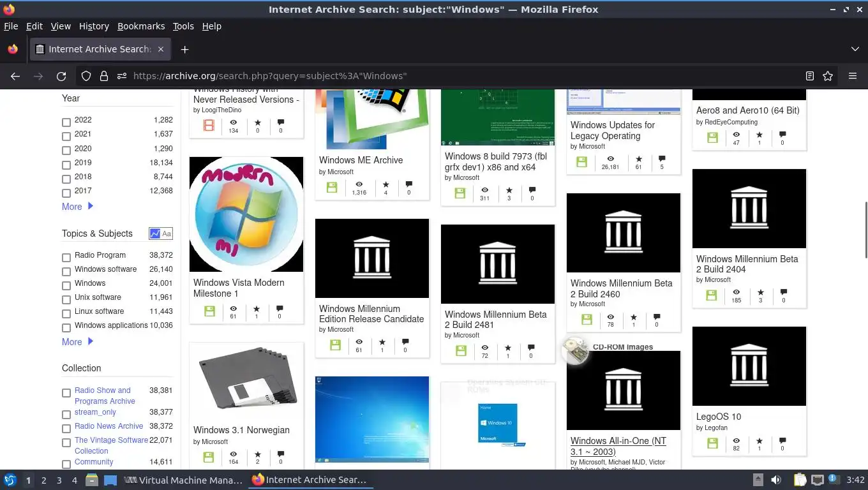
Task: Open the clipboard icon in system tray
Action: (800, 480)
